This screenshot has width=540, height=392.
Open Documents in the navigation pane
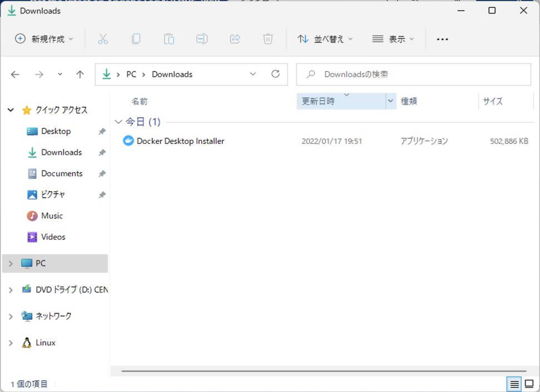click(x=62, y=173)
